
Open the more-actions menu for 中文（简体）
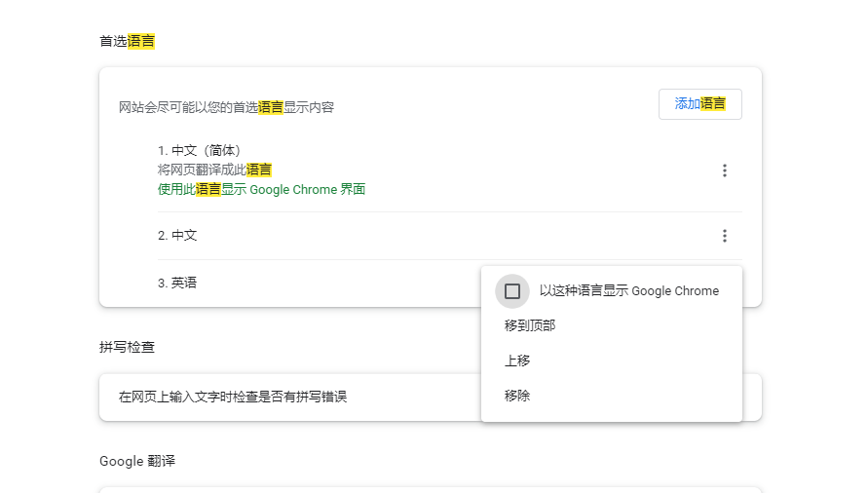coord(724,171)
